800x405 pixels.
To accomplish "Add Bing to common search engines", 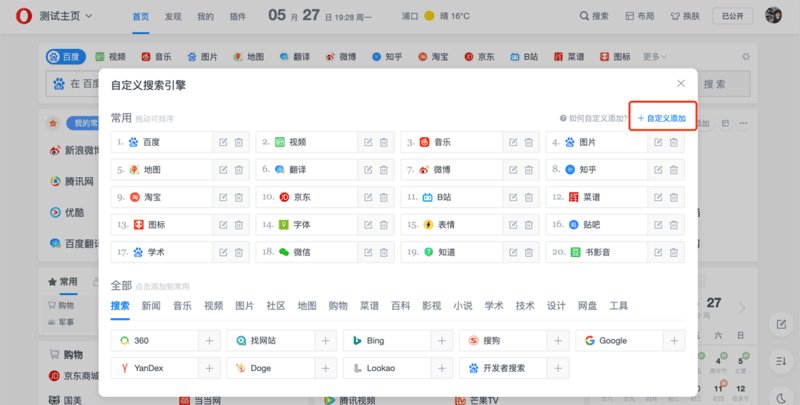I will pyautogui.click(x=442, y=341).
